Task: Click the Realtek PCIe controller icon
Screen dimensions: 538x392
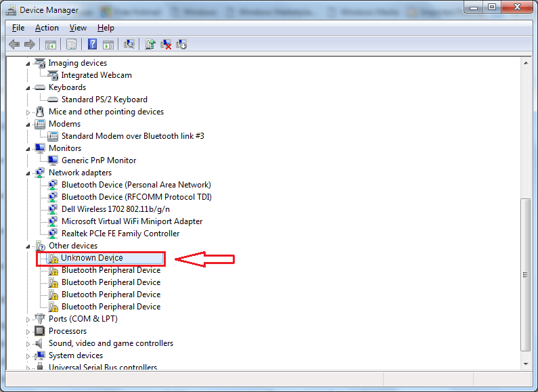Action: pos(53,234)
